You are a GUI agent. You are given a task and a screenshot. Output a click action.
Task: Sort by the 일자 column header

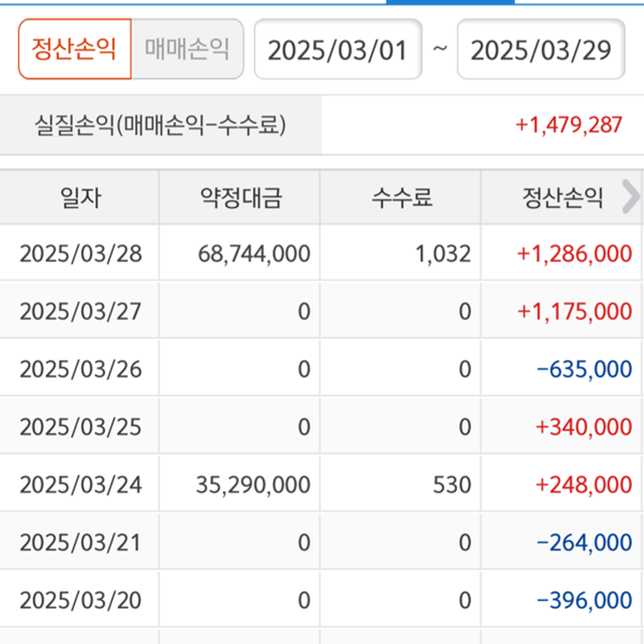click(x=80, y=198)
